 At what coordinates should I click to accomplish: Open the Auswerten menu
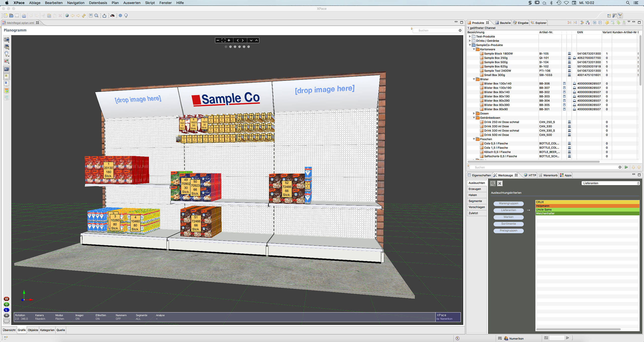point(132,3)
